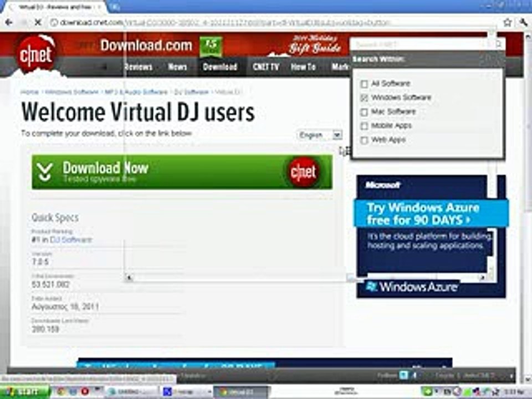Click the double-chevron download arrow icon
The width and height of the screenshot is (532, 399).
click(44, 171)
